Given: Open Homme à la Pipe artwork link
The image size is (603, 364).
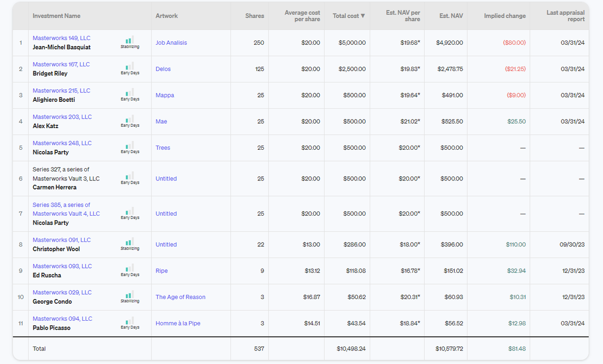Looking at the screenshot, I should (x=178, y=324).
